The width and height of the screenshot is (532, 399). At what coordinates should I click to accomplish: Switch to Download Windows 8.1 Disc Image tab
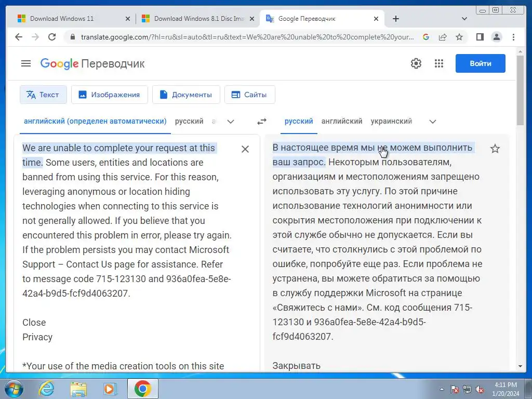199,19
